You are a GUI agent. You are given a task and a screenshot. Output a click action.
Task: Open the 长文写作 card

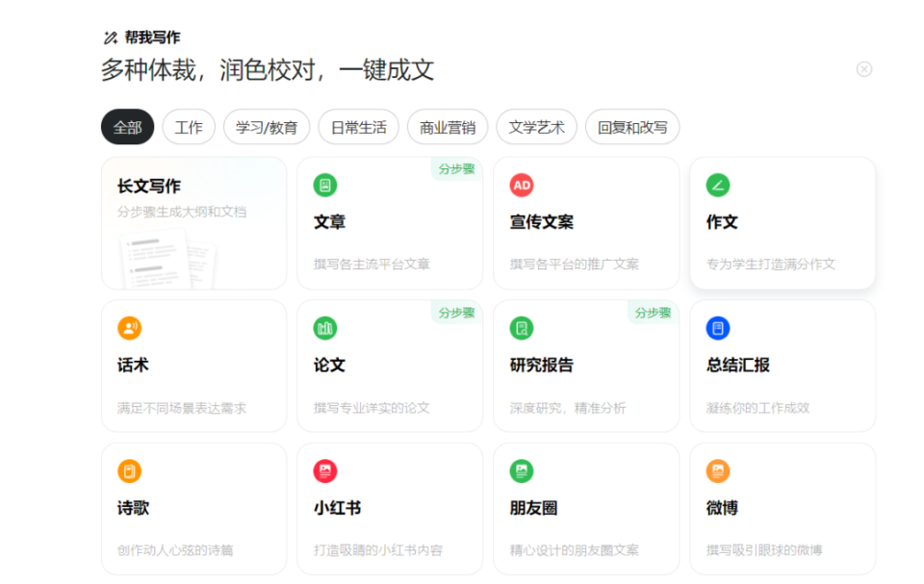193,221
